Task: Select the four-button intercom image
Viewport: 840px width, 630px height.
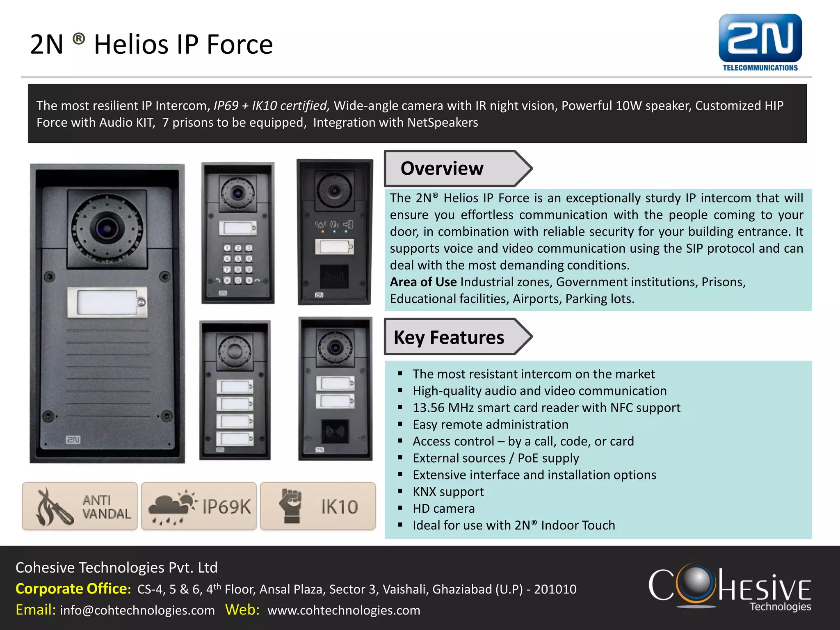Action: click(235, 390)
